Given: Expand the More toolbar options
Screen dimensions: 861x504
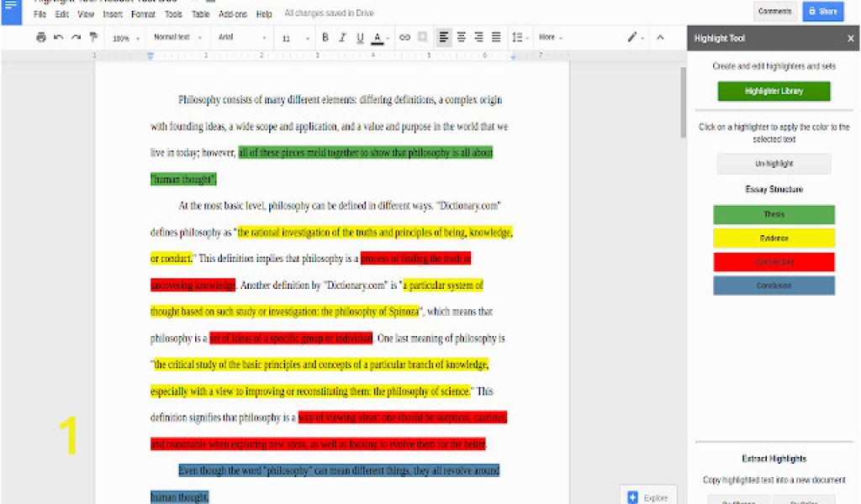Looking at the screenshot, I should pyautogui.click(x=550, y=37).
